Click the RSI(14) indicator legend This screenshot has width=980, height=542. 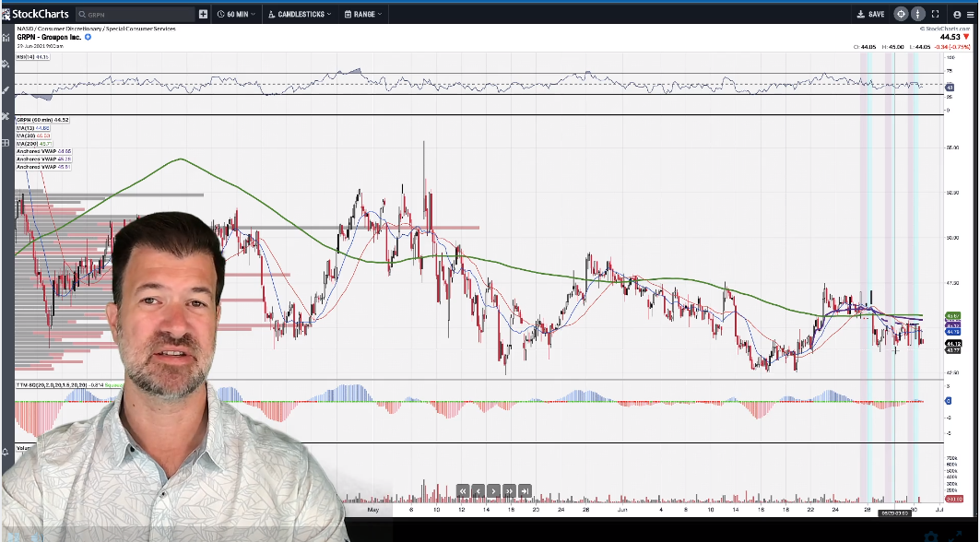pyautogui.click(x=32, y=57)
